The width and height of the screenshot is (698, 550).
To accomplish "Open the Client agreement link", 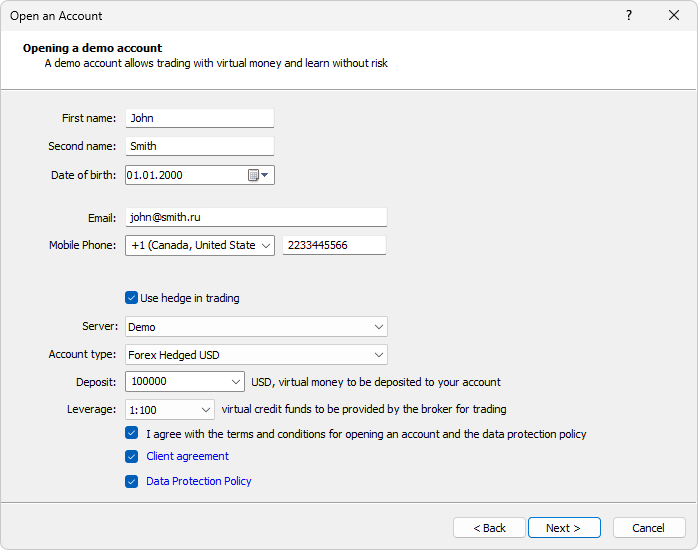I will coord(187,456).
